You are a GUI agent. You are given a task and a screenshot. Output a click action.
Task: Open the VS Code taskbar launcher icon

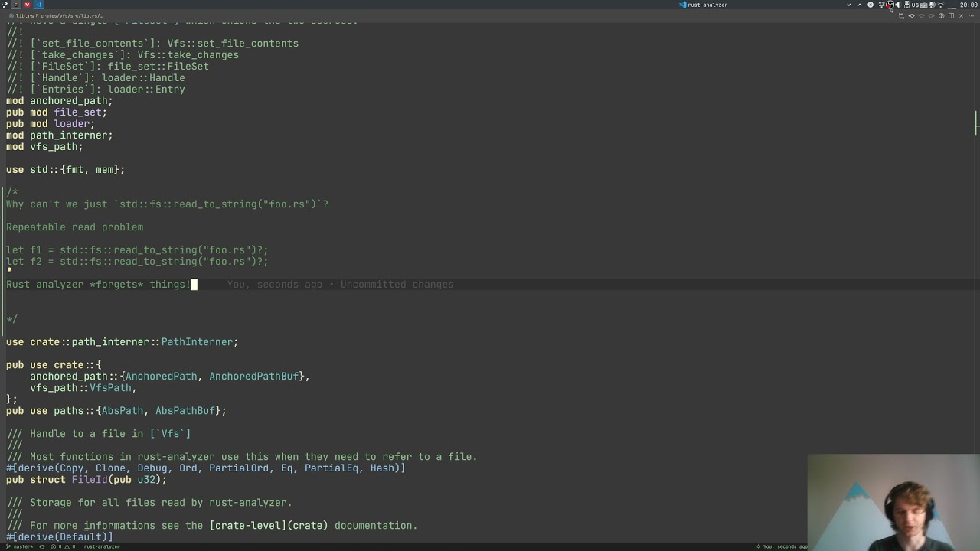(x=38, y=5)
